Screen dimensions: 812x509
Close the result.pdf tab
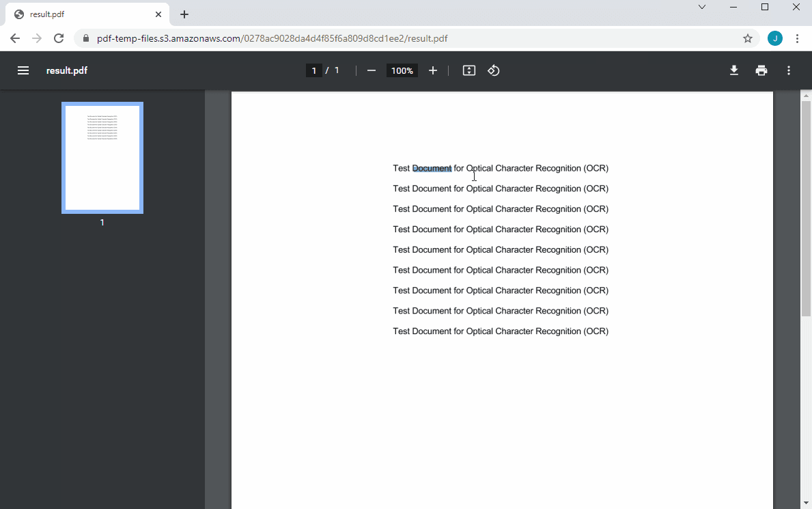pyautogui.click(x=158, y=14)
